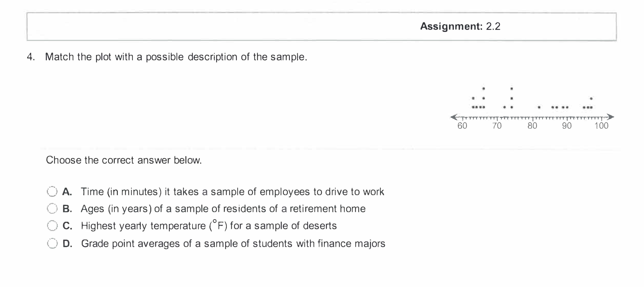Click the 'sample of deserts' answer text
The image size is (644, 287).
point(209,226)
